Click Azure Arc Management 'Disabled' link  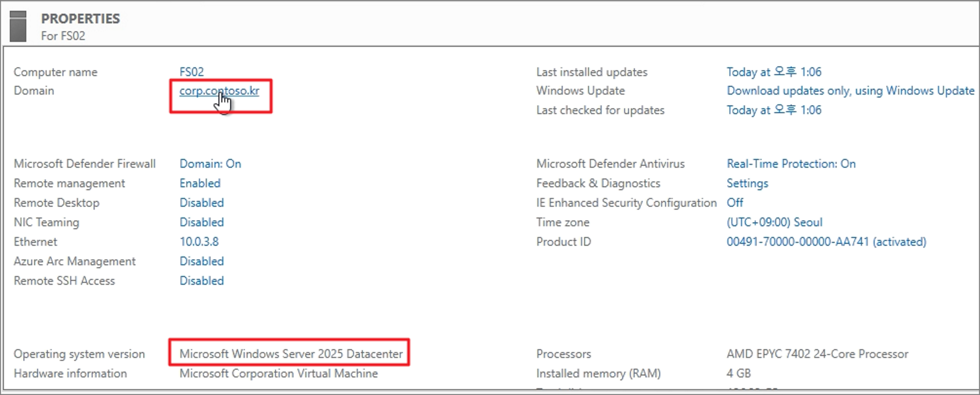[201, 261]
